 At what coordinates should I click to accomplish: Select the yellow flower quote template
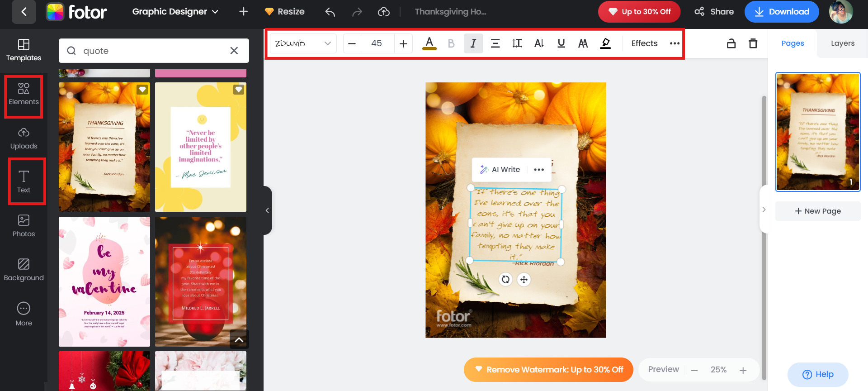pos(201,147)
